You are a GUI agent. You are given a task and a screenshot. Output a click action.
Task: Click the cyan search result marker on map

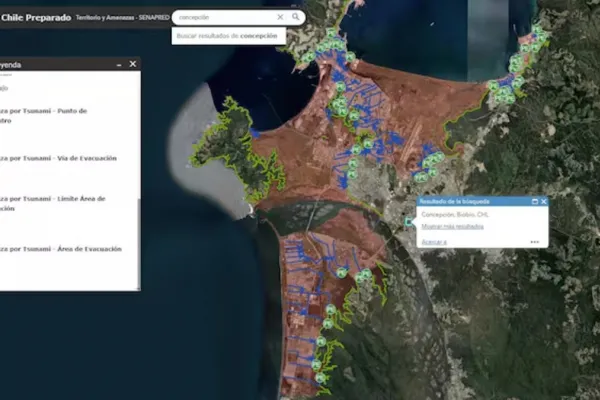[x=409, y=222]
